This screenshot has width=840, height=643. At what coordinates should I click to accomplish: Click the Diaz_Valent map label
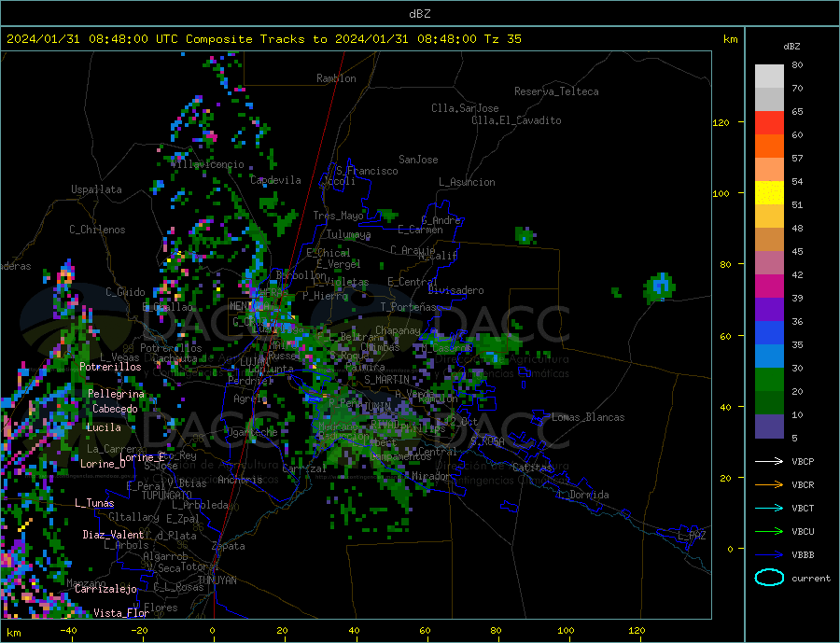tap(113, 535)
